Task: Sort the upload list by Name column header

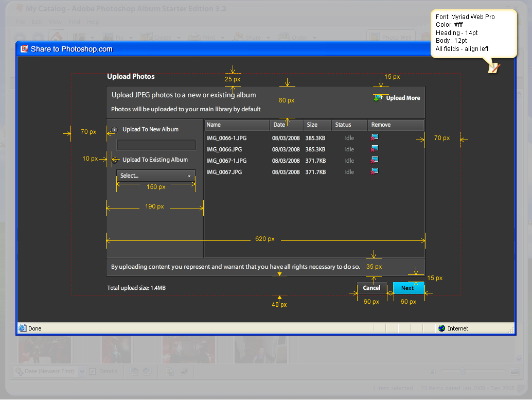Action: click(x=237, y=125)
